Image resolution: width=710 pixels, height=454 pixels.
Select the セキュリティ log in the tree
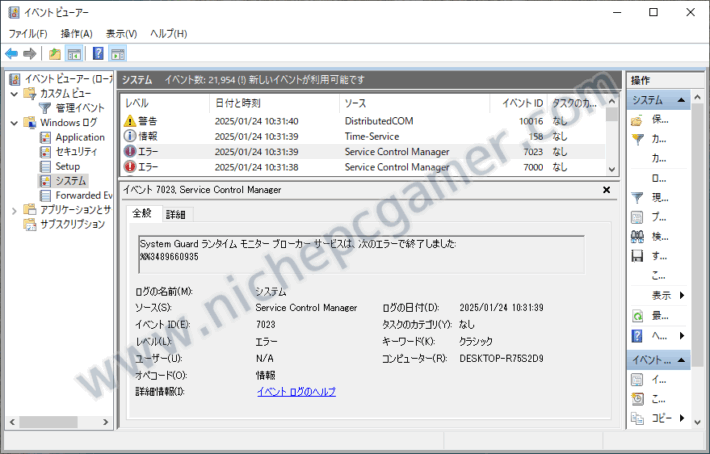pos(76,152)
